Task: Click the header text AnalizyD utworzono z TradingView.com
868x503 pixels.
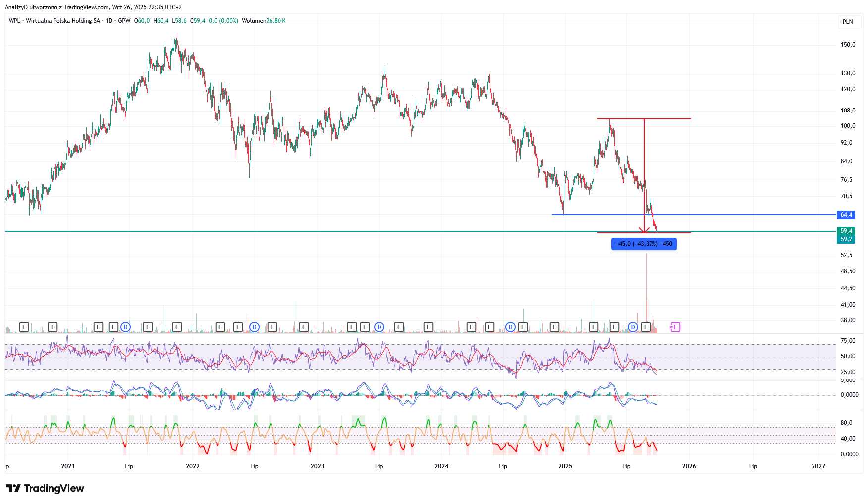Action: coord(57,7)
